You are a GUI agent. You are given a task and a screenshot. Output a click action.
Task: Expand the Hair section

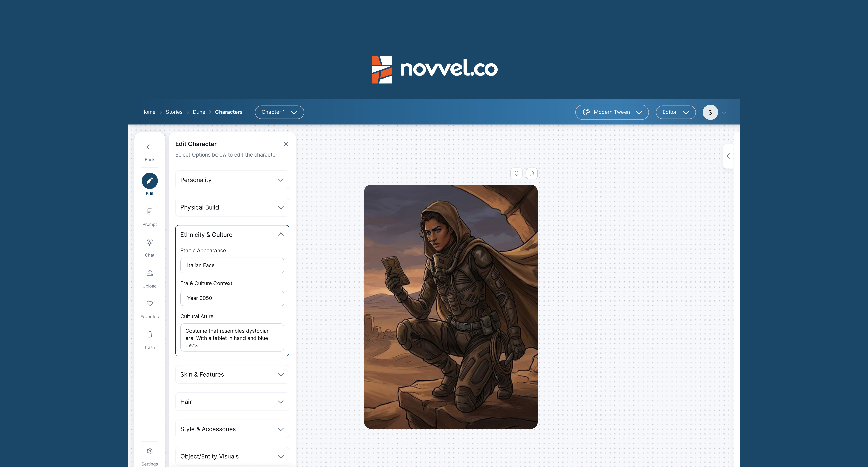click(x=232, y=402)
